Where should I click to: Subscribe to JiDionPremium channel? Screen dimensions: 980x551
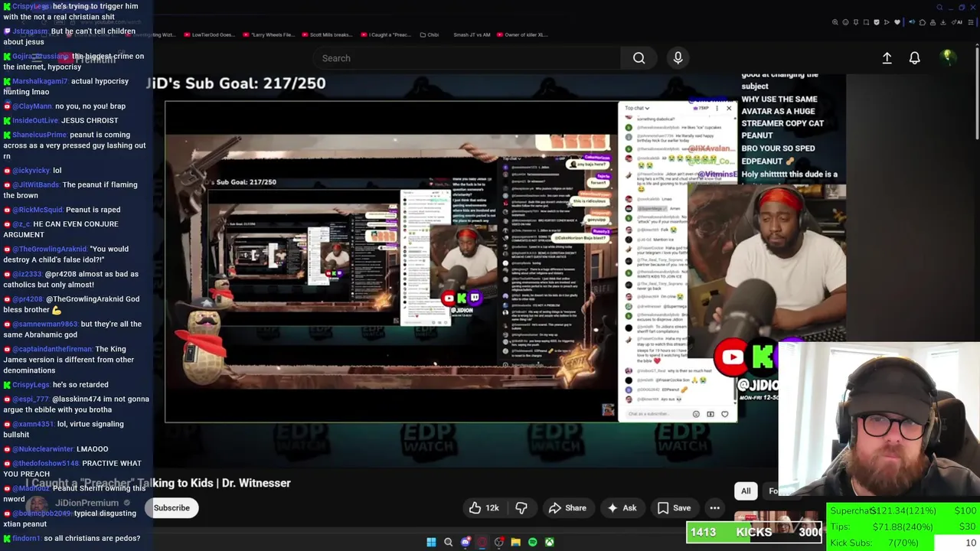click(x=171, y=508)
